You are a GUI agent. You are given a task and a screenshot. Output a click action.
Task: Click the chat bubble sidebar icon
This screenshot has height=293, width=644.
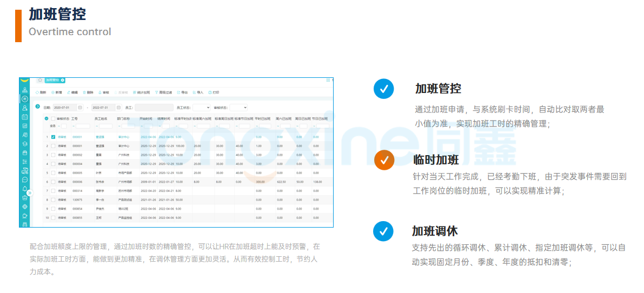(x=25, y=179)
